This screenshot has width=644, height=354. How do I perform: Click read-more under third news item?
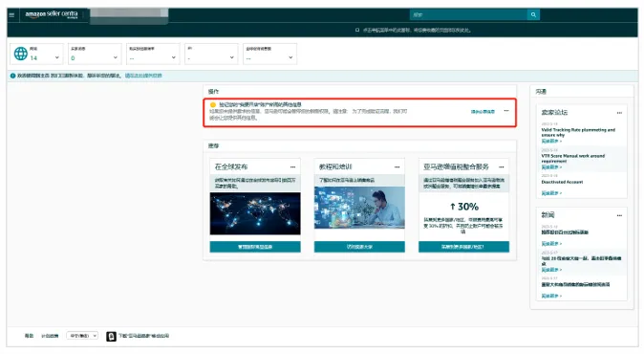click(x=551, y=296)
